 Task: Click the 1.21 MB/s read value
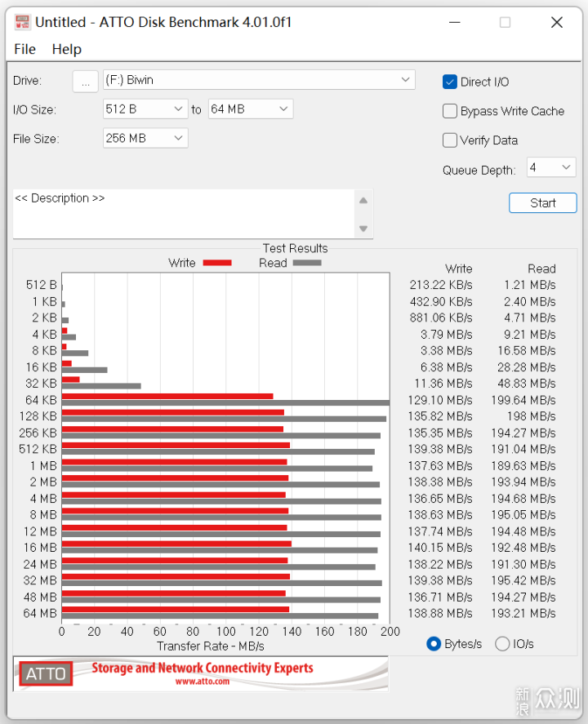pyautogui.click(x=530, y=285)
